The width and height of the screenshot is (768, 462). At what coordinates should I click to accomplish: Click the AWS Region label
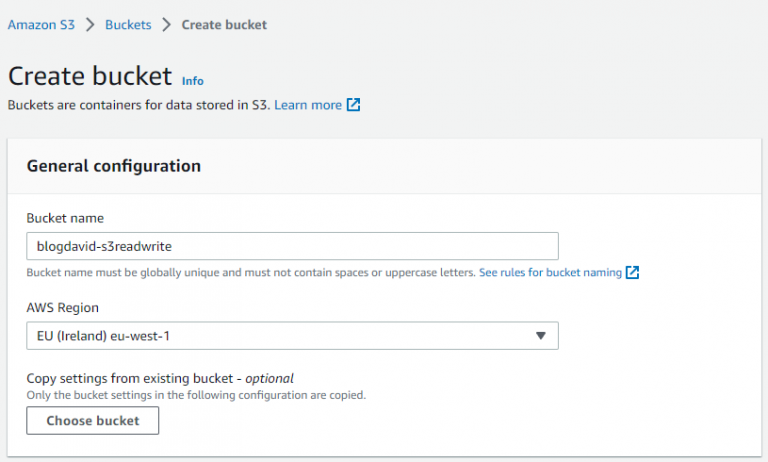click(x=62, y=308)
